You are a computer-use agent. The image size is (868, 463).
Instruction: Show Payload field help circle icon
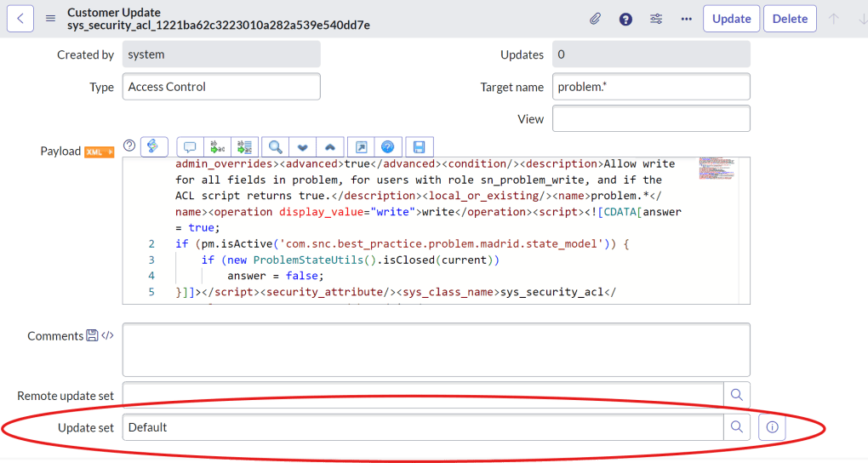click(129, 145)
